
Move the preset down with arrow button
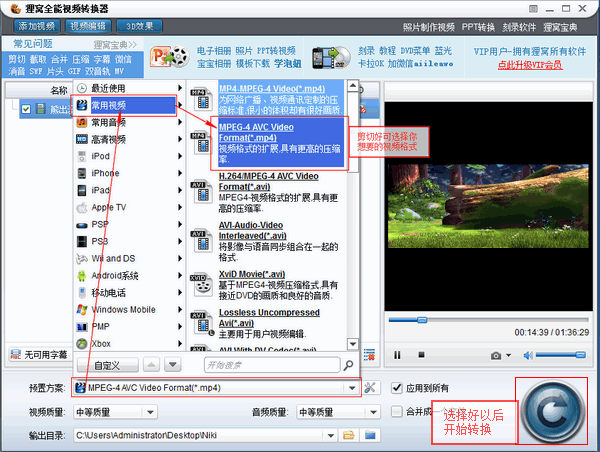point(173,365)
